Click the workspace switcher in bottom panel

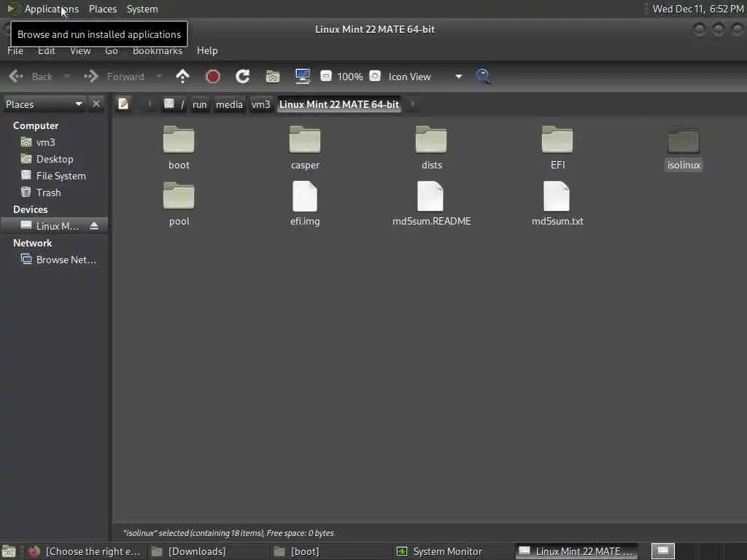pyautogui.click(x=662, y=551)
